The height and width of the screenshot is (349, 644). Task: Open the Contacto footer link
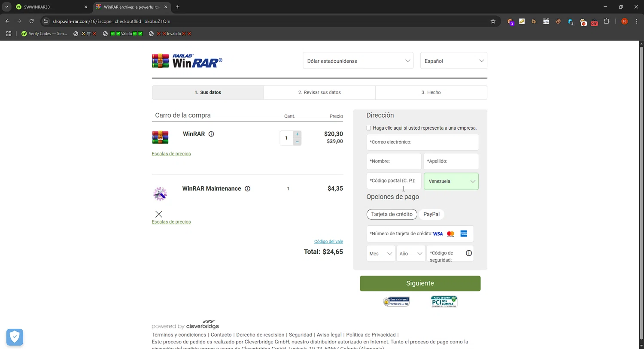[221, 335]
